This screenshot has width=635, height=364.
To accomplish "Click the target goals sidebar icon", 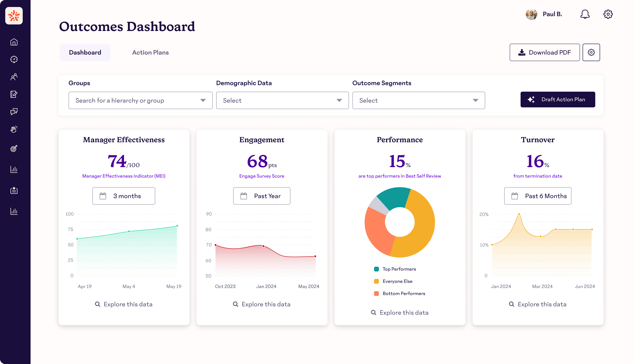I will pyautogui.click(x=14, y=148).
